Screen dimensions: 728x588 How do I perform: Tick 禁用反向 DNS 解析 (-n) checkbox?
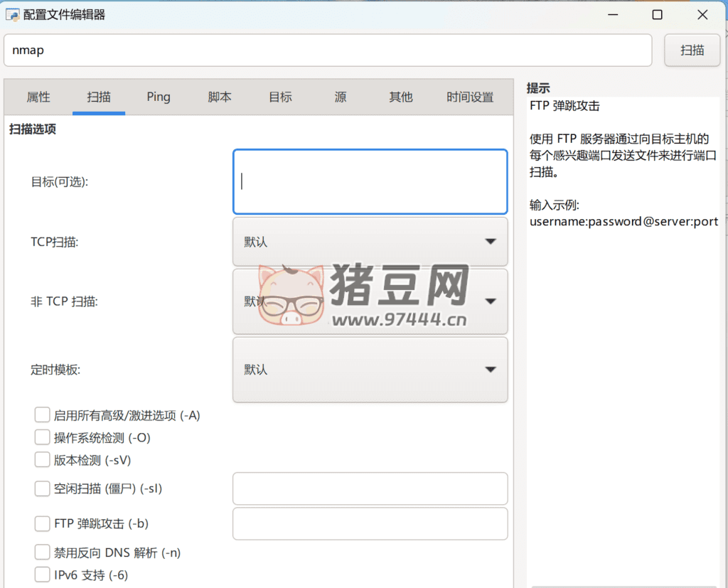tap(43, 552)
